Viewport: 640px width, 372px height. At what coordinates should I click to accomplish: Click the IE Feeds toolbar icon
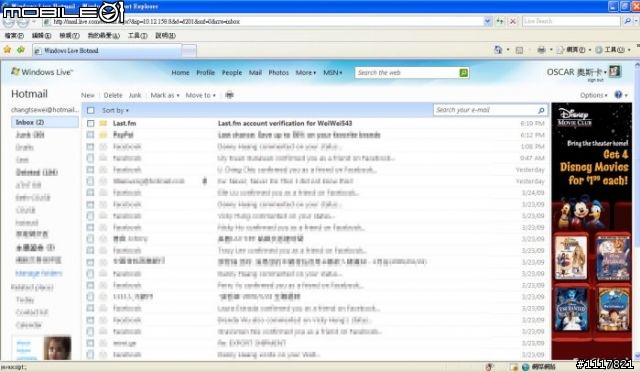519,50
